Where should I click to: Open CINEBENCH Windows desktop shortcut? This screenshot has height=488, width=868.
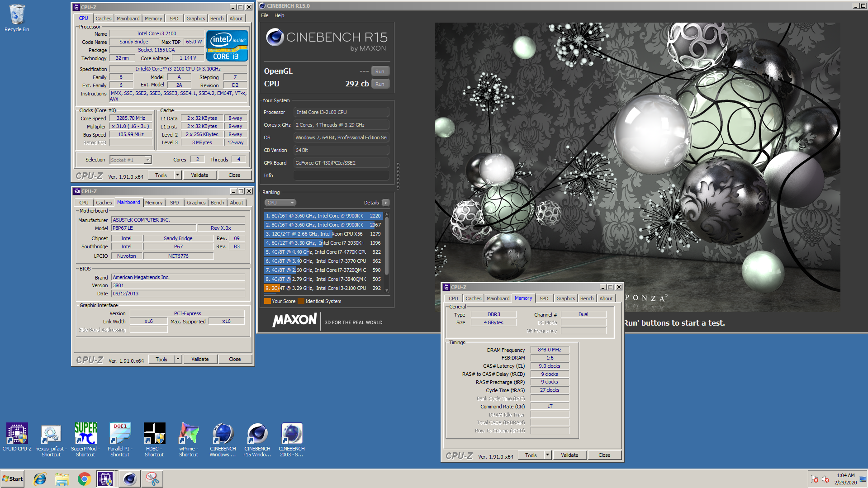pos(223,440)
